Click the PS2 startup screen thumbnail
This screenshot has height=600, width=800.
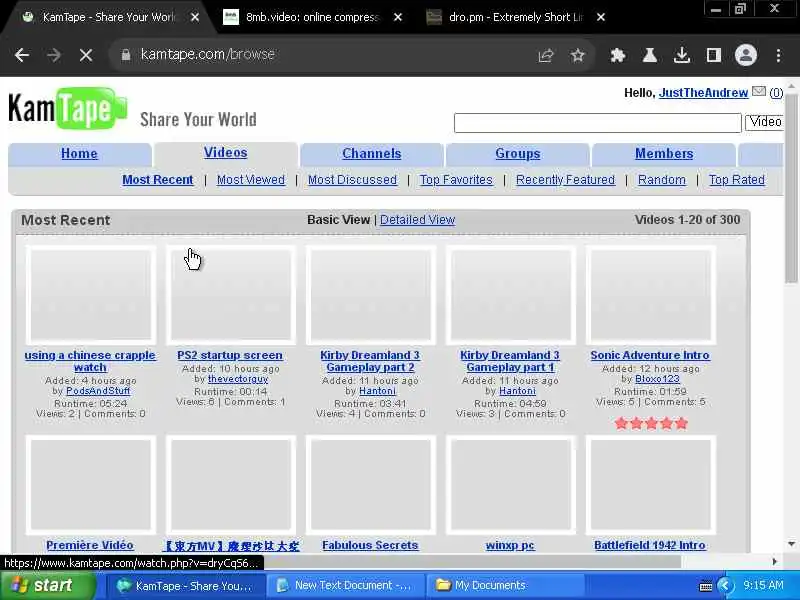pyautogui.click(x=231, y=295)
